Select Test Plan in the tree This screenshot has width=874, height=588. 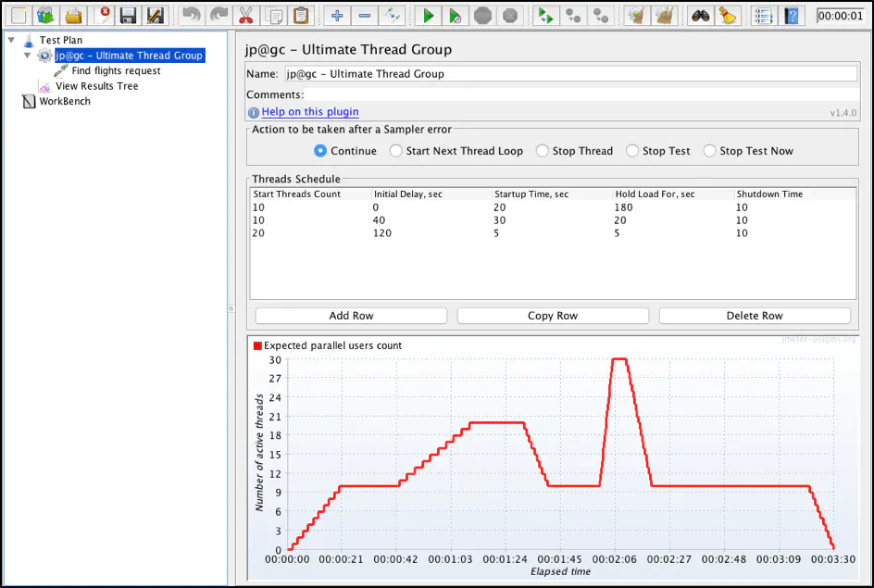[61, 40]
